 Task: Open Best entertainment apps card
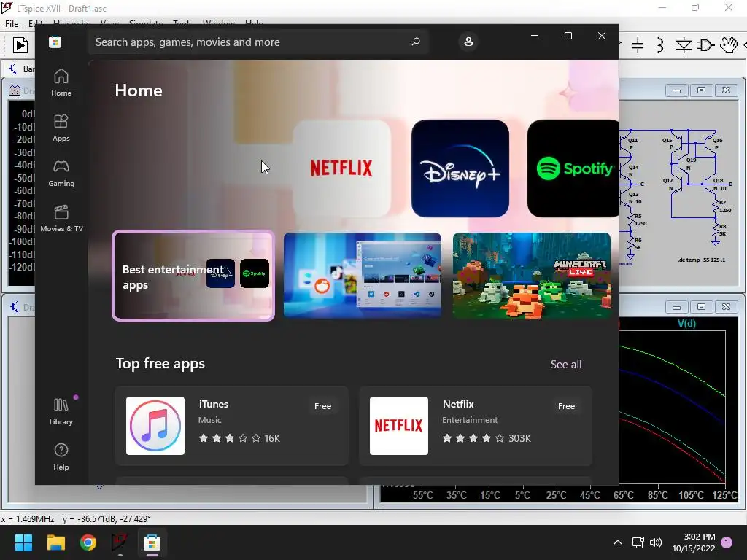tap(193, 276)
